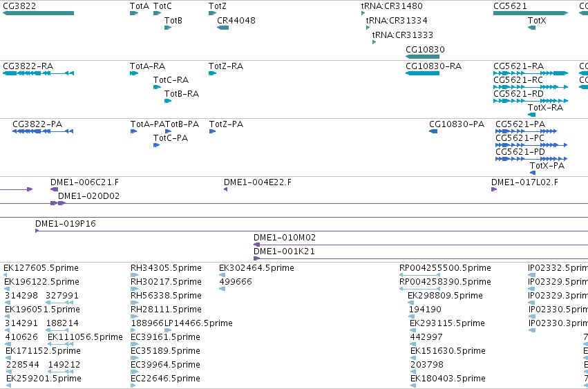Click the TotB-PA protein label
Viewport: 588px width, 389px height.
(x=182, y=124)
